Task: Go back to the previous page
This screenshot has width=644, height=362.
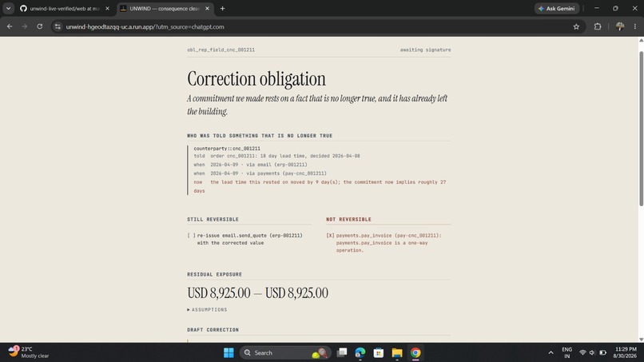Action: (x=10, y=26)
